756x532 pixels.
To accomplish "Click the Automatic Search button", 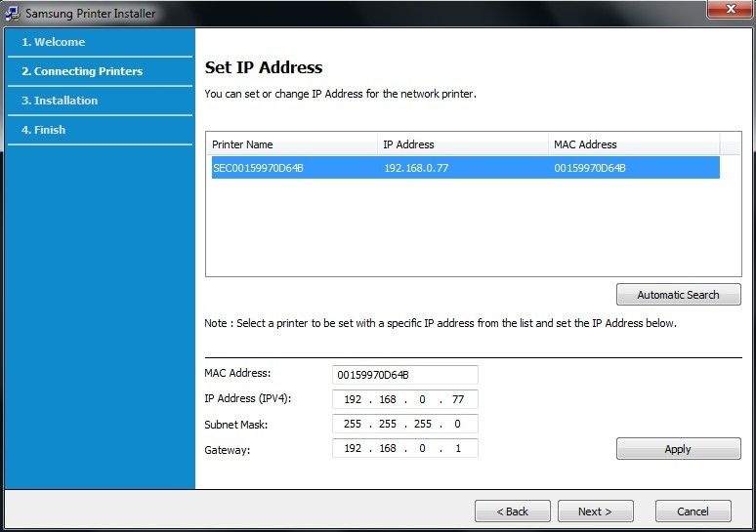I will coord(679,295).
